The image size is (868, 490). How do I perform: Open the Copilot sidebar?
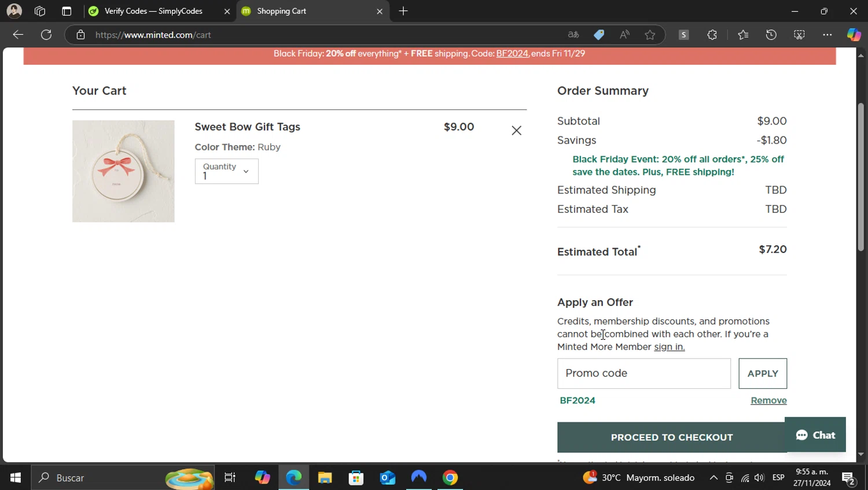tap(854, 35)
